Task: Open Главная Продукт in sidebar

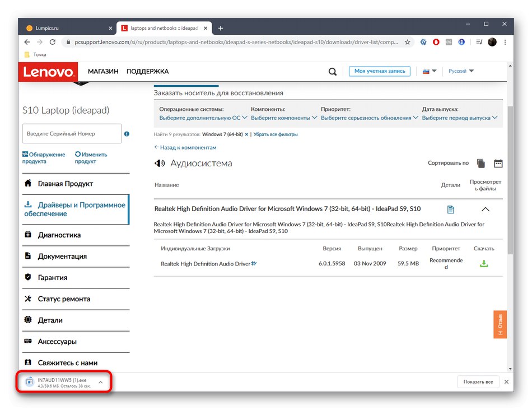Action: click(76, 184)
